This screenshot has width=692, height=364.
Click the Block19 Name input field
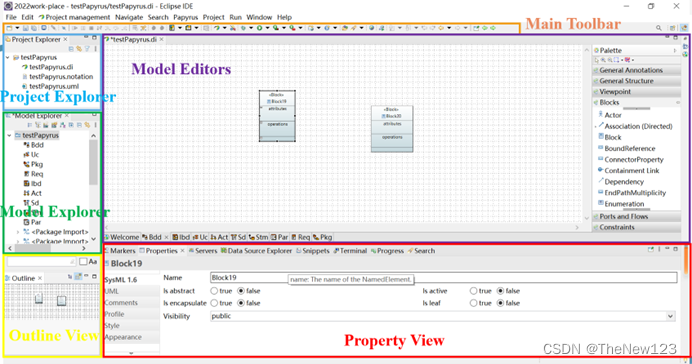pyautogui.click(x=444, y=278)
